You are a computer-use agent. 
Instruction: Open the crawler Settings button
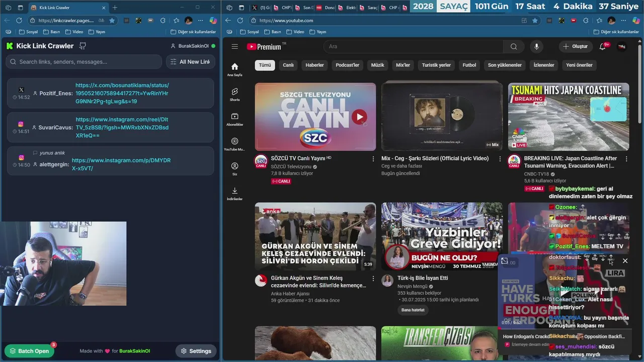(x=196, y=351)
